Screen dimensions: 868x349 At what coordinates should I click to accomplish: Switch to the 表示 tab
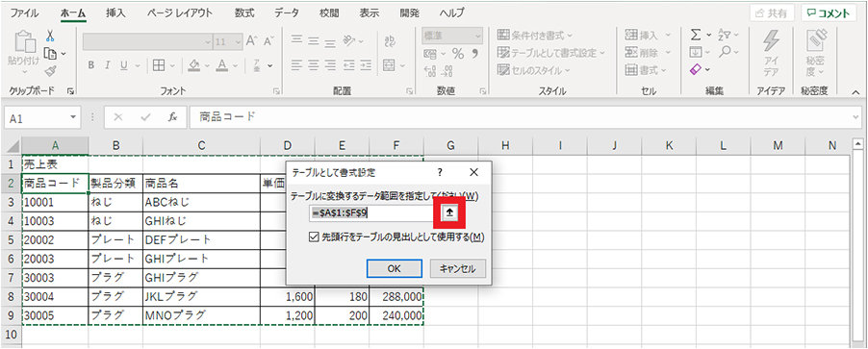[x=369, y=13]
